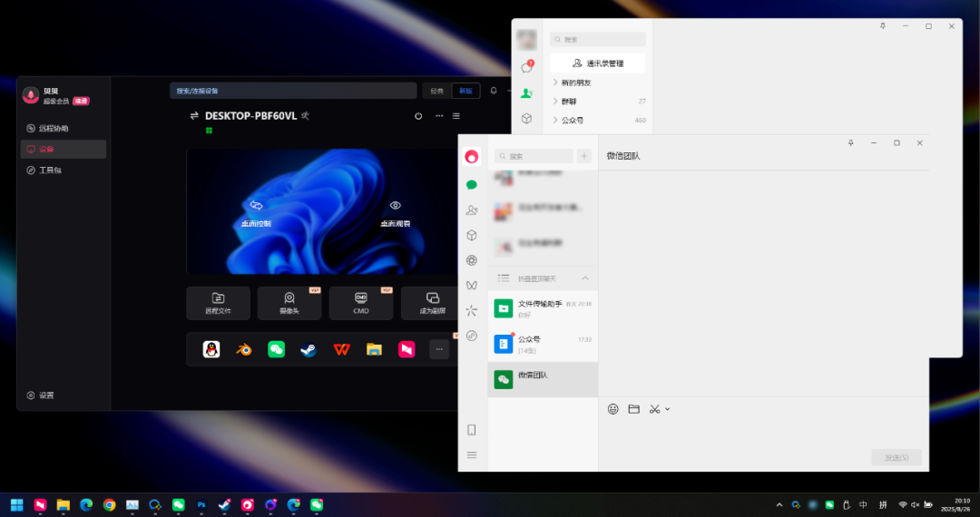Launch QQ penguin icon in the remote app bar
980x517 pixels.
211,350
